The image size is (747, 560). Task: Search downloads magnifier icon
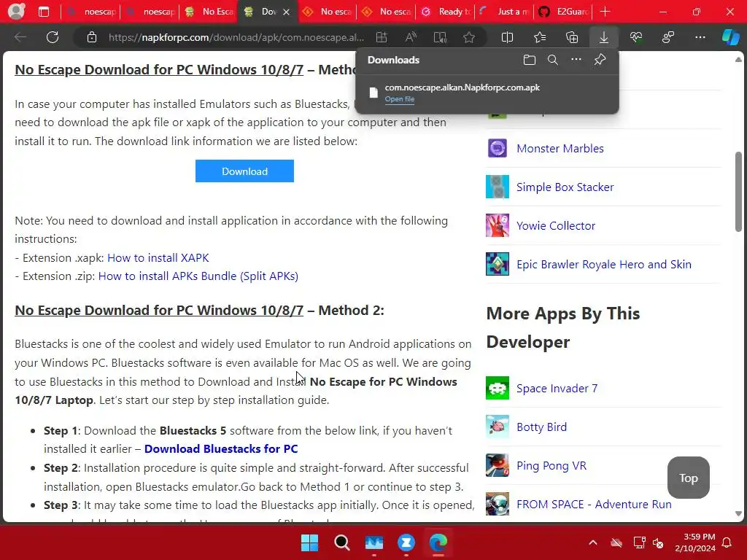(553, 60)
